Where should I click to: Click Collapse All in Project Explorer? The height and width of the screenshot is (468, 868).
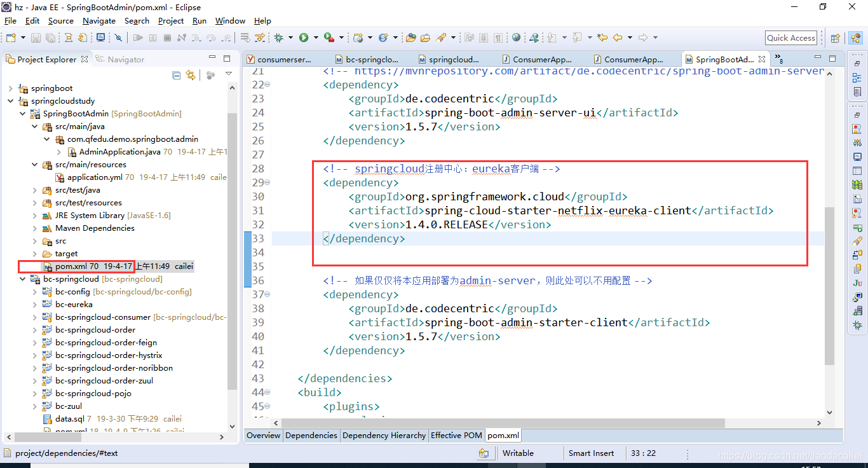177,75
